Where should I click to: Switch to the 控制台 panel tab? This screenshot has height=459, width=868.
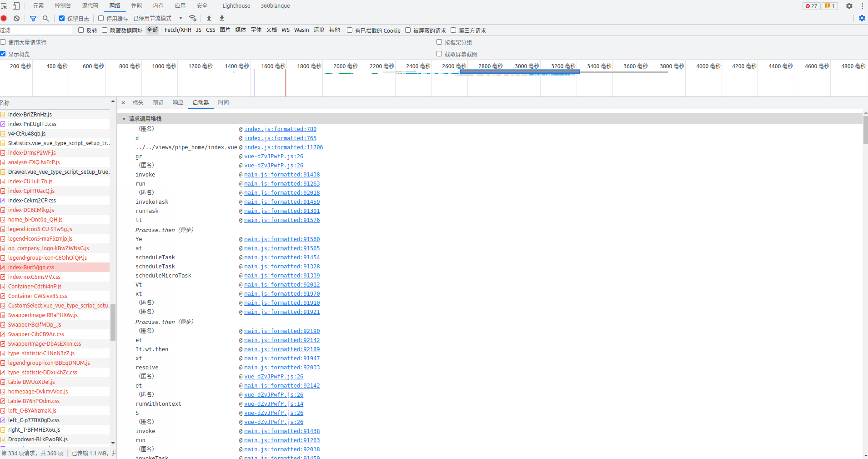(x=63, y=6)
